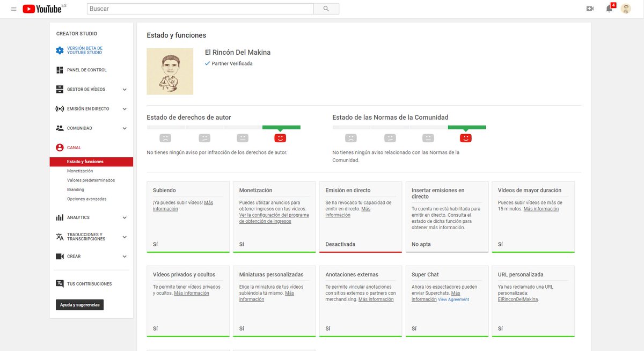Click Desactivada status in Emisión en directo card
644x351 pixels.
[340, 244]
